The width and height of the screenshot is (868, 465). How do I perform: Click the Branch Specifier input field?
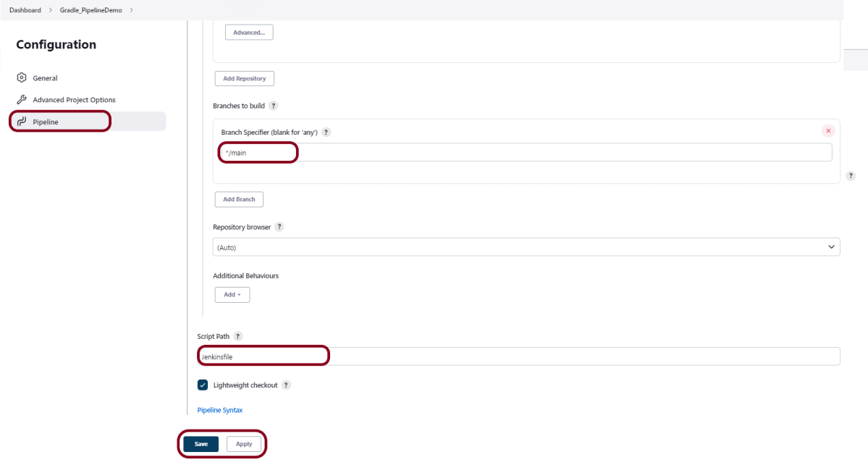(x=526, y=152)
